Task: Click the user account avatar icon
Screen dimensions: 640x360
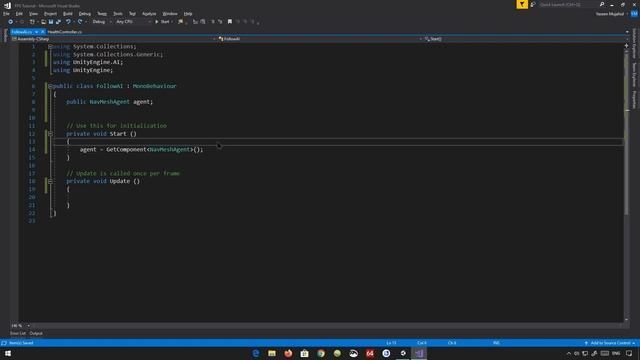Action: [634, 14]
